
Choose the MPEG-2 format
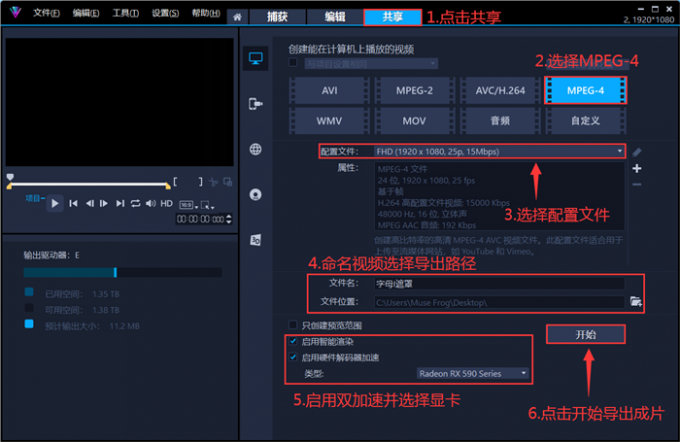click(415, 90)
